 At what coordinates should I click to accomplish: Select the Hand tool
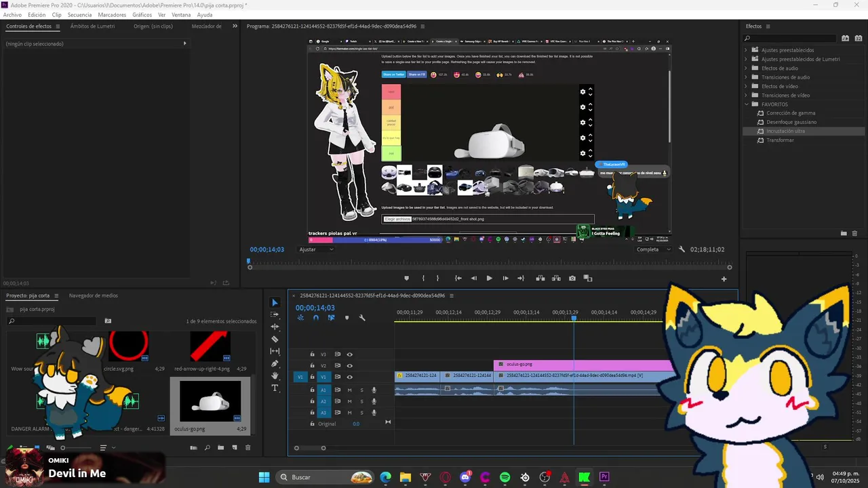275,375
